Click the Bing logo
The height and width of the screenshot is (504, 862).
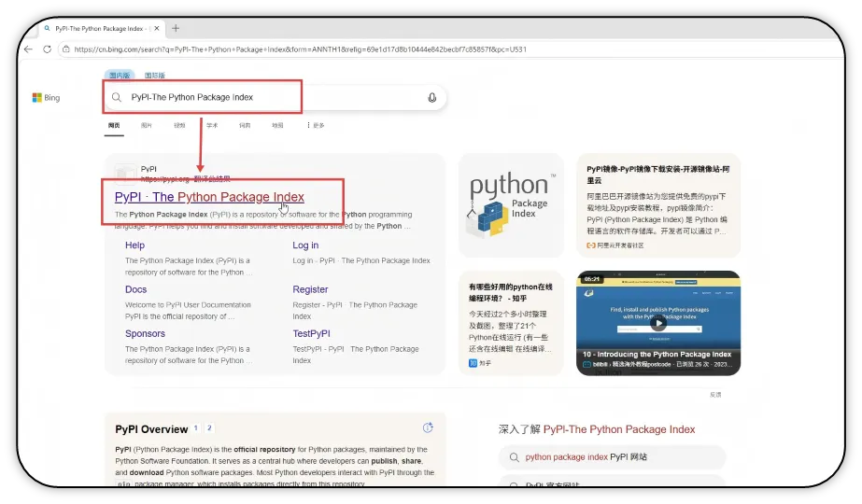pos(46,98)
